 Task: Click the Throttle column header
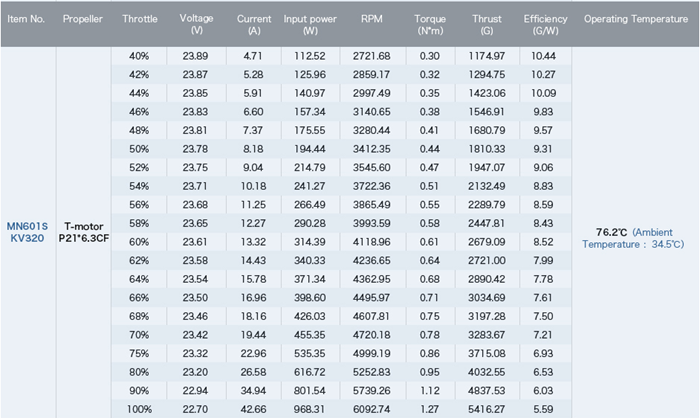click(139, 19)
